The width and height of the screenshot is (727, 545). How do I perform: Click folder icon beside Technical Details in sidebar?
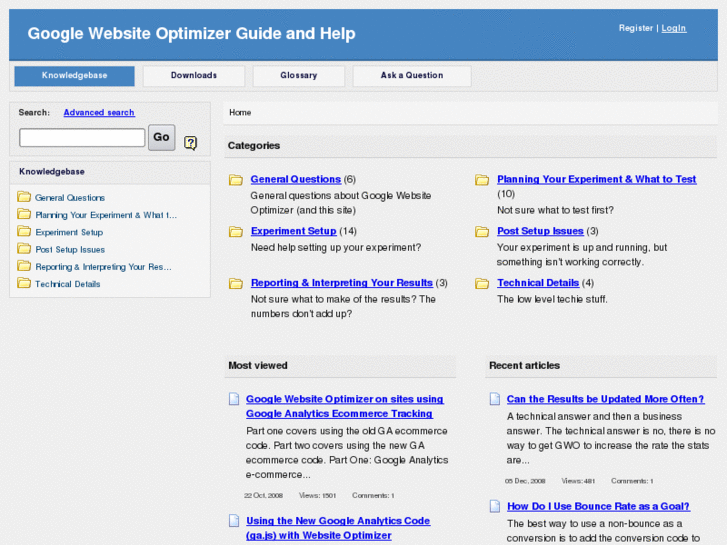[24, 283]
